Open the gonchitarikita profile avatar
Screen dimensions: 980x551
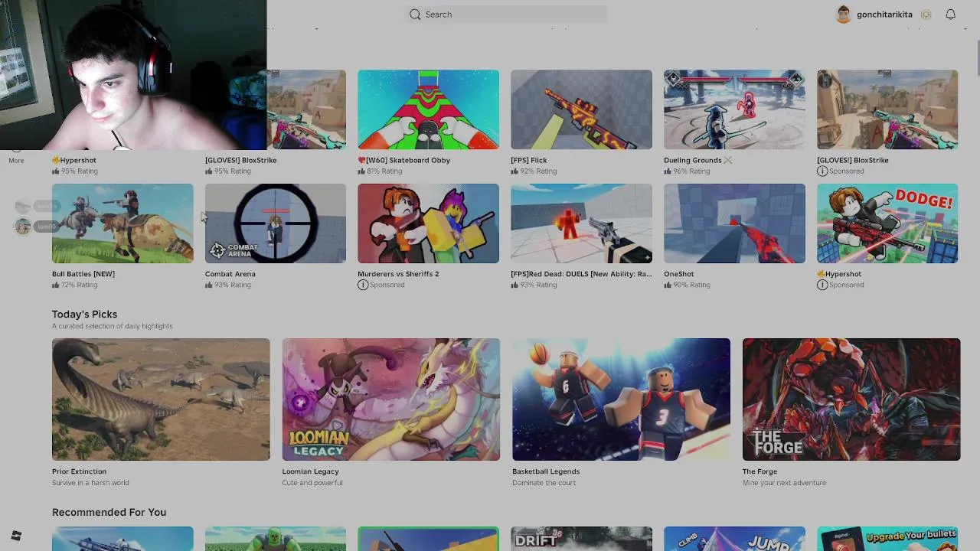coord(844,14)
